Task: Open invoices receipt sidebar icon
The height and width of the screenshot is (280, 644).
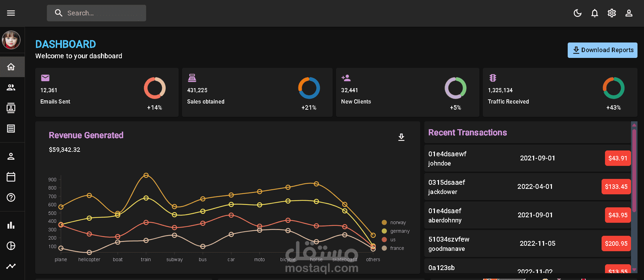Action: 11,129
